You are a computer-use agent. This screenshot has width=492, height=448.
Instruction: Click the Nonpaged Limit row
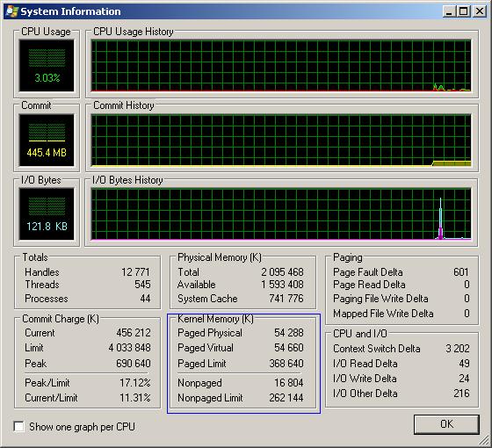point(241,398)
